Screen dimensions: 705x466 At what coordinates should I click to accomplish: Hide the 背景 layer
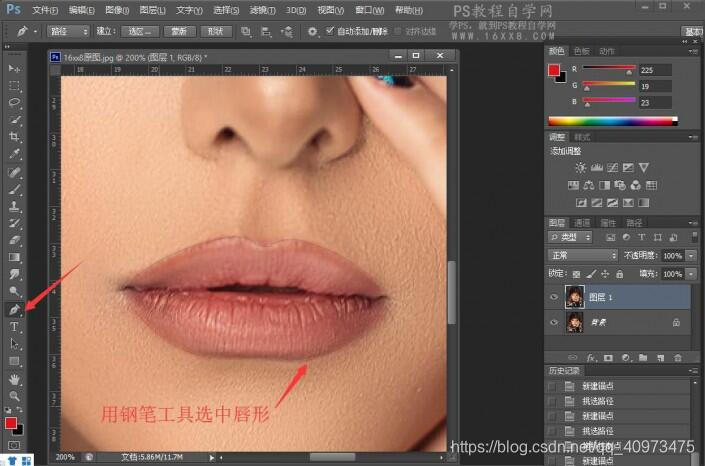click(x=554, y=323)
